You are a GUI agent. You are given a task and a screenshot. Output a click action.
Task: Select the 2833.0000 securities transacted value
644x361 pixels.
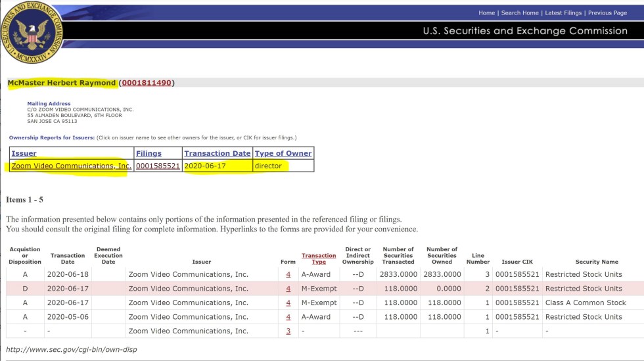pyautogui.click(x=398, y=274)
